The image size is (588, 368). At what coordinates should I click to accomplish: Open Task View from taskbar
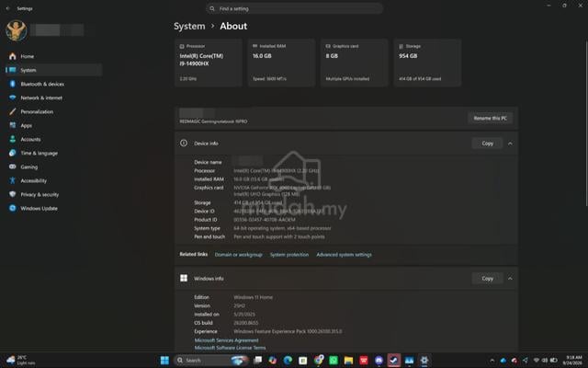[x=258, y=361]
